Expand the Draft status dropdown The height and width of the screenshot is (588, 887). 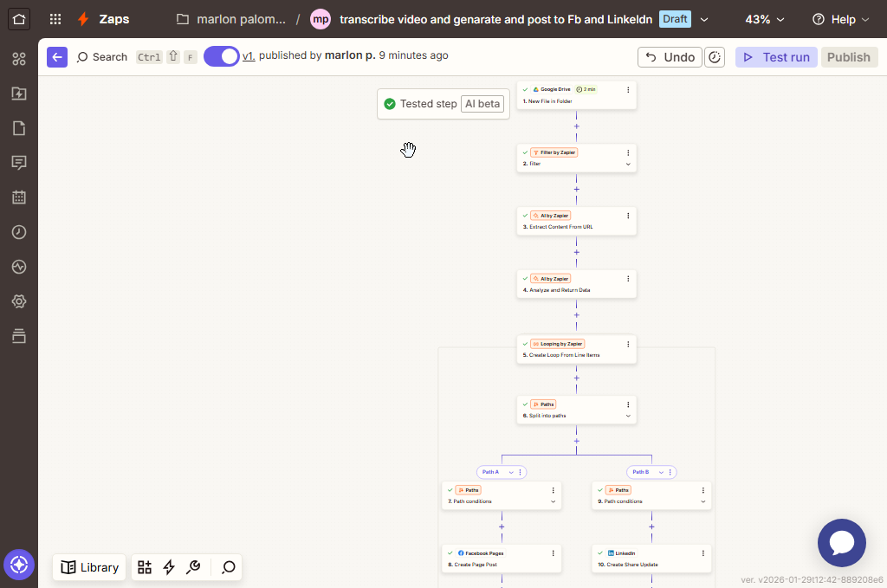tap(702, 18)
